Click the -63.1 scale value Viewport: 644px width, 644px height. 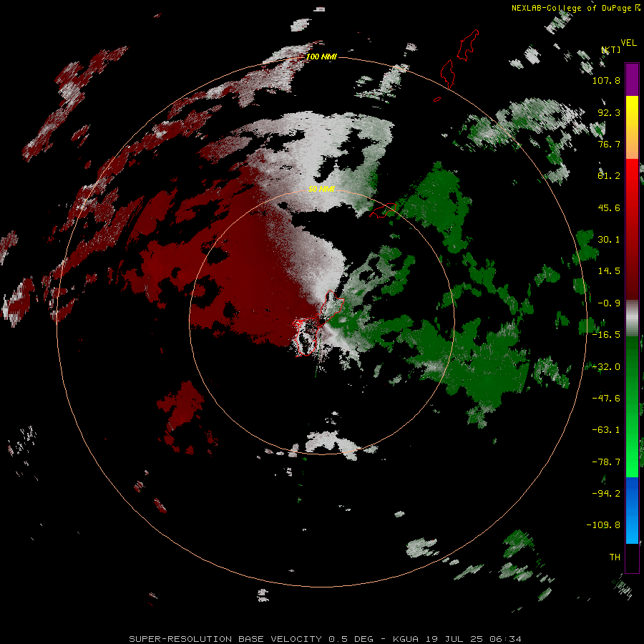pyautogui.click(x=606, y=430)
